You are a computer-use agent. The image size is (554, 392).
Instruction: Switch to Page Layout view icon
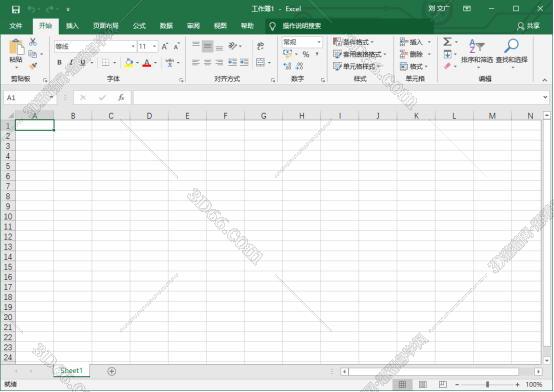[423, 384]
